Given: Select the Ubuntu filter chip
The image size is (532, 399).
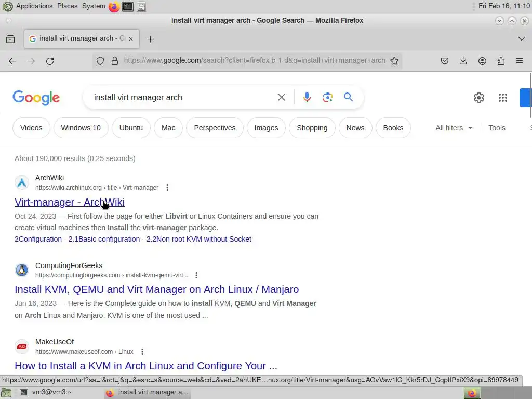Looking at the screenshot, I should tap(131, 128).
